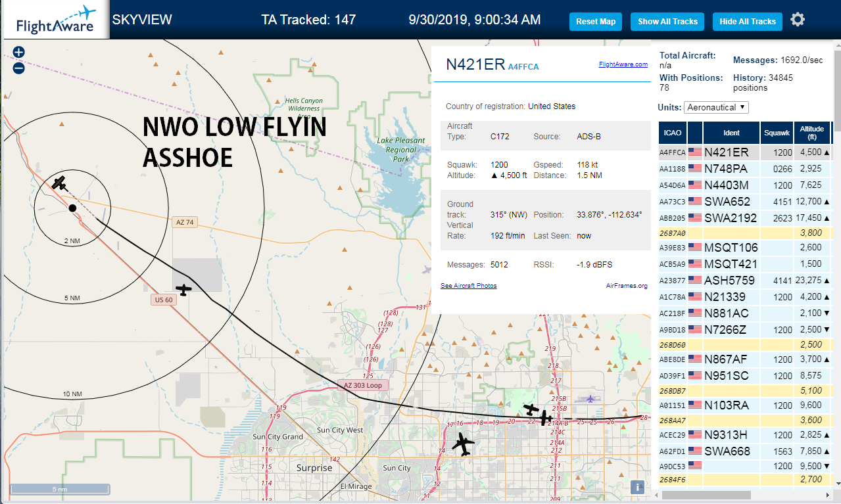This screenshot has height=504, width=841.
Task: Select SWA2192 in aircraft list
Action: point(746,218)
